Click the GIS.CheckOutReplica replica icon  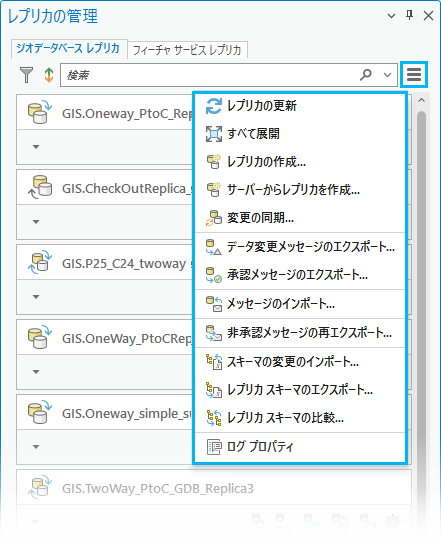[40, 187]
